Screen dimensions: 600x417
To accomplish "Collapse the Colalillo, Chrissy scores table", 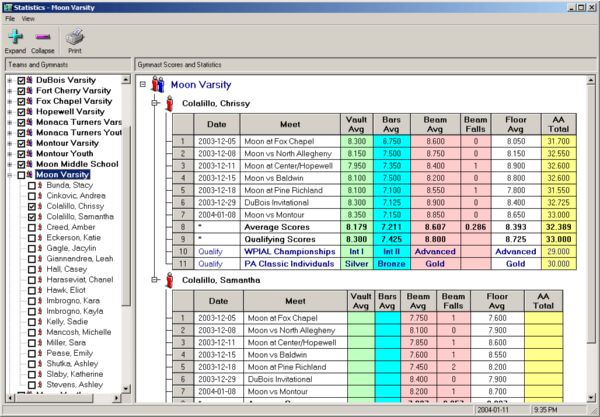I will pos(155,103).
